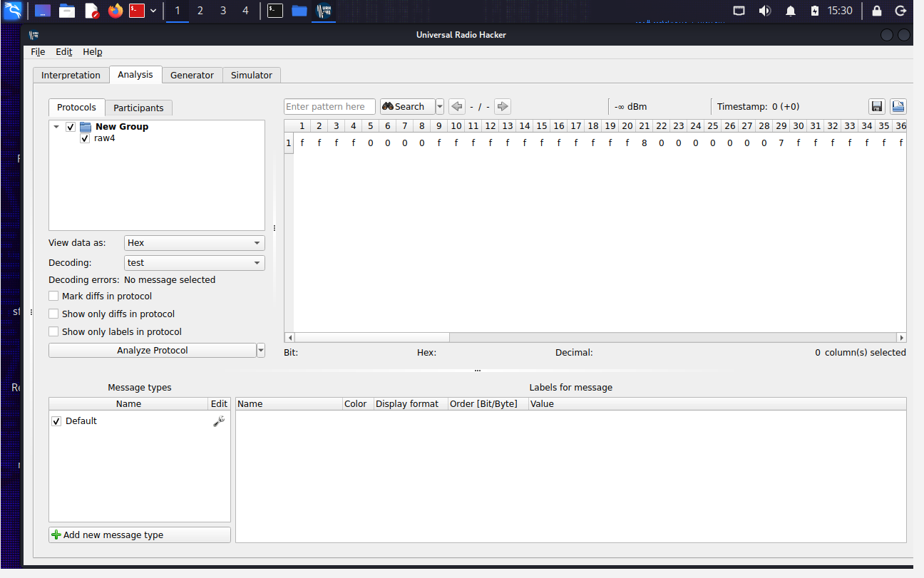Open the Edit menu
The height and width of the screenshot is (578, 924).
[64, 52]
